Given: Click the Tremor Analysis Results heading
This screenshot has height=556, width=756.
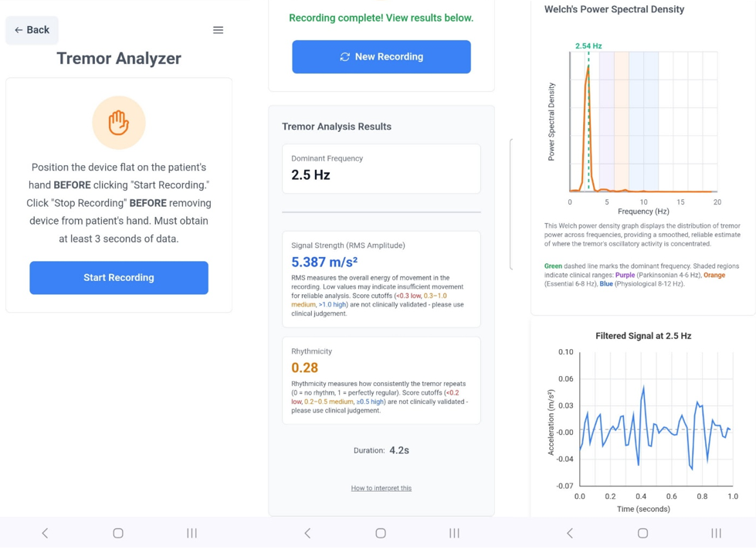Looking at the screenshot, I should pyautogui.click(x=337, y=127).
